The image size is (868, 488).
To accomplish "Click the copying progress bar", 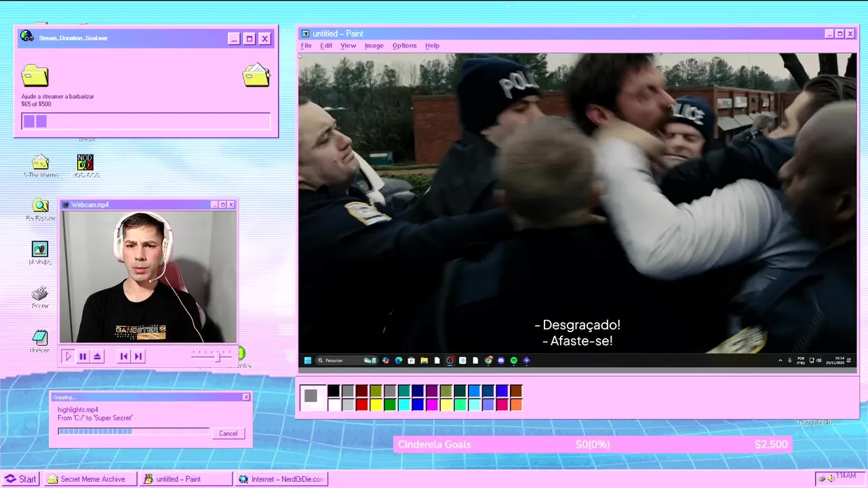I will (134, 431).
